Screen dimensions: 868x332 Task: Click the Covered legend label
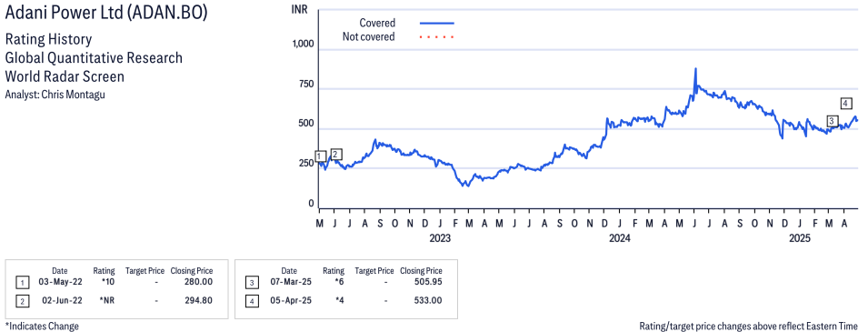coord(377,24)
